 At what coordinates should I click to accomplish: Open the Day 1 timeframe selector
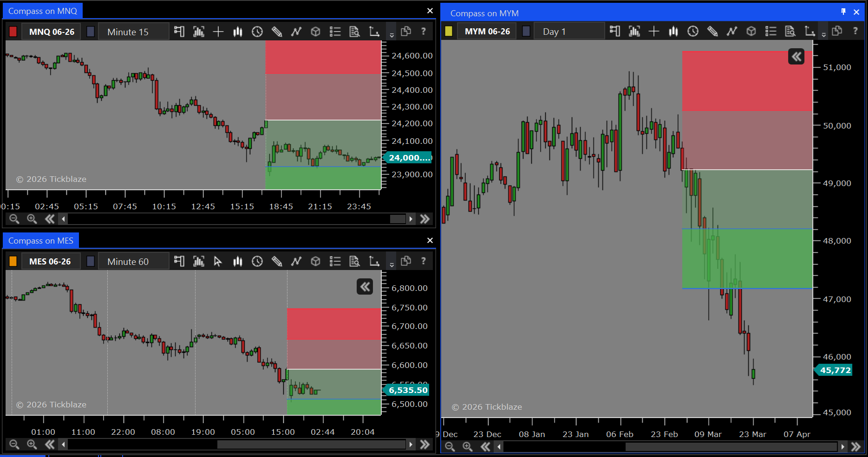569,31
